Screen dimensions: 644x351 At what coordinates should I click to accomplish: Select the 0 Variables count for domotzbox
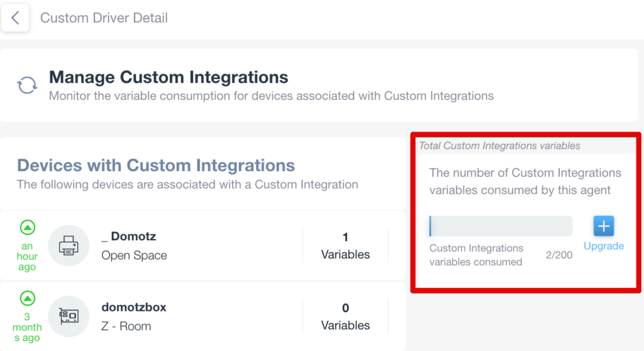[345, 316]
